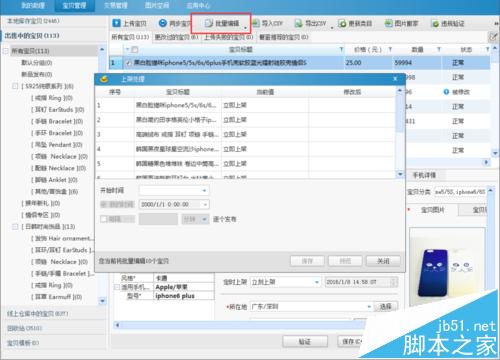This screenshot has width=500, height=360.
Task: Select the 耳钉 EarStuds tree item
Action: [58, 110]
